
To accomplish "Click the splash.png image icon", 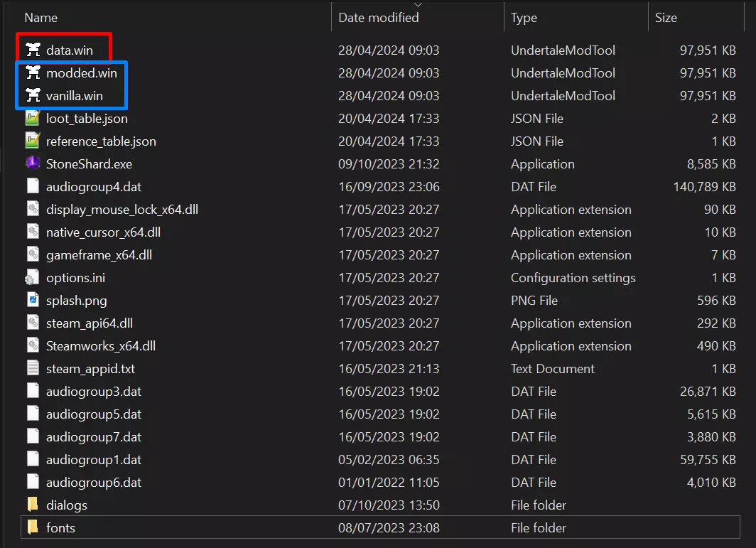I will [x=33, y=300].
